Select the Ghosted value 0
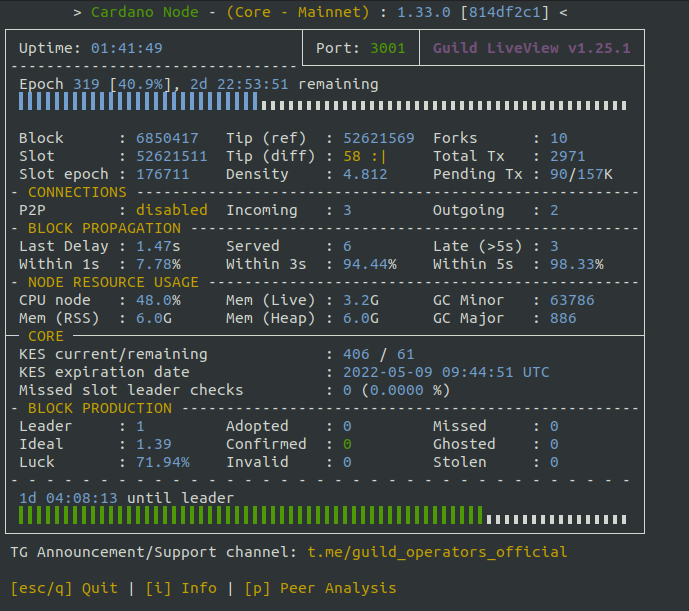689x611 pixels. (554, 444)
